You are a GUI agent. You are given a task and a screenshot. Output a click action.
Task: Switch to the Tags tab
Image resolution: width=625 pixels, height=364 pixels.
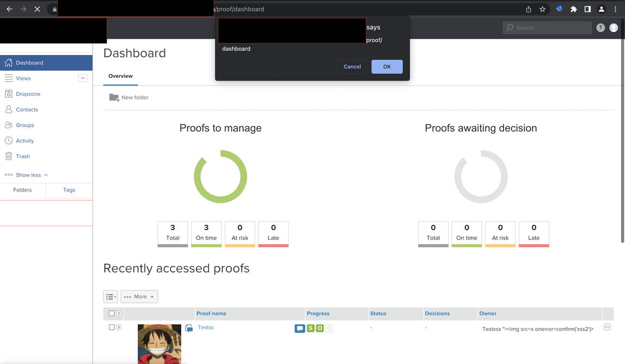tap(69, 190)
